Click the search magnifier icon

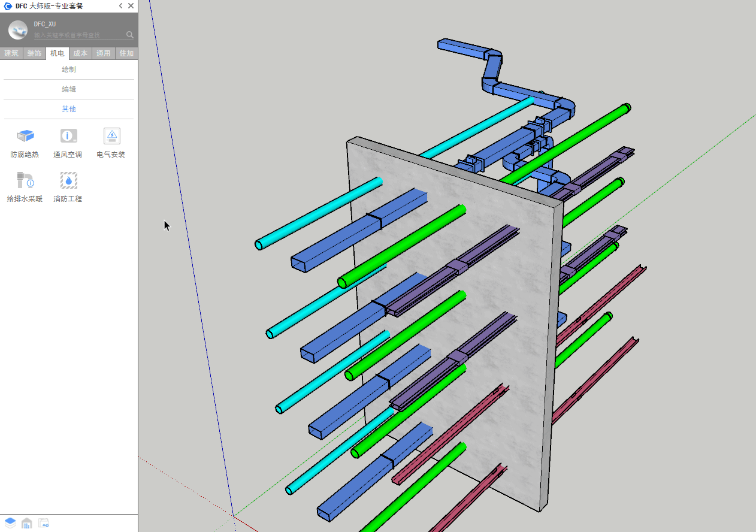(x=130, y=35)
